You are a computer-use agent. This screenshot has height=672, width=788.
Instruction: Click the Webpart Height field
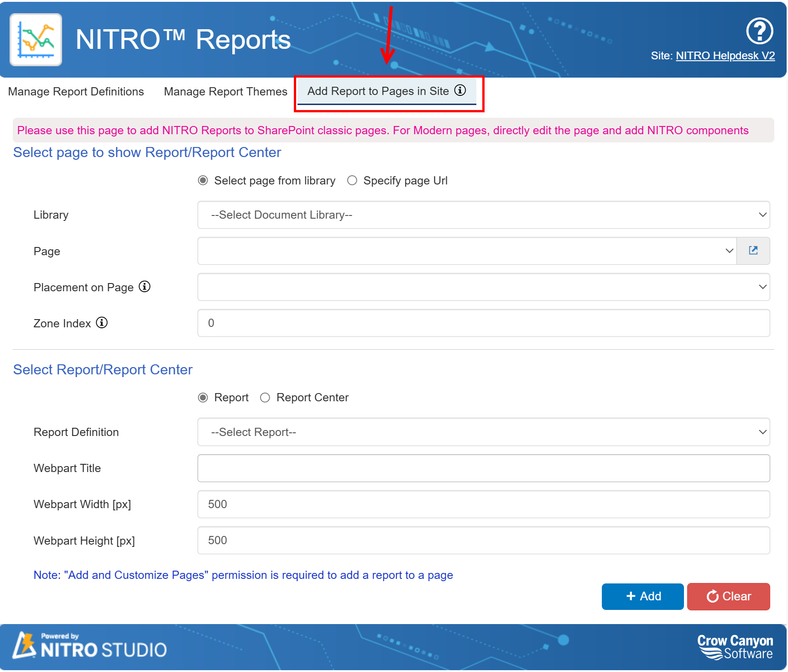click(484, 541)
